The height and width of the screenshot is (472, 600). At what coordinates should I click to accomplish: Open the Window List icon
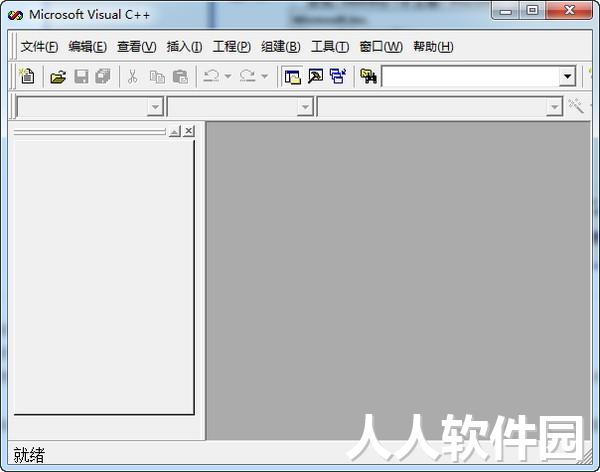pos(338,76)
